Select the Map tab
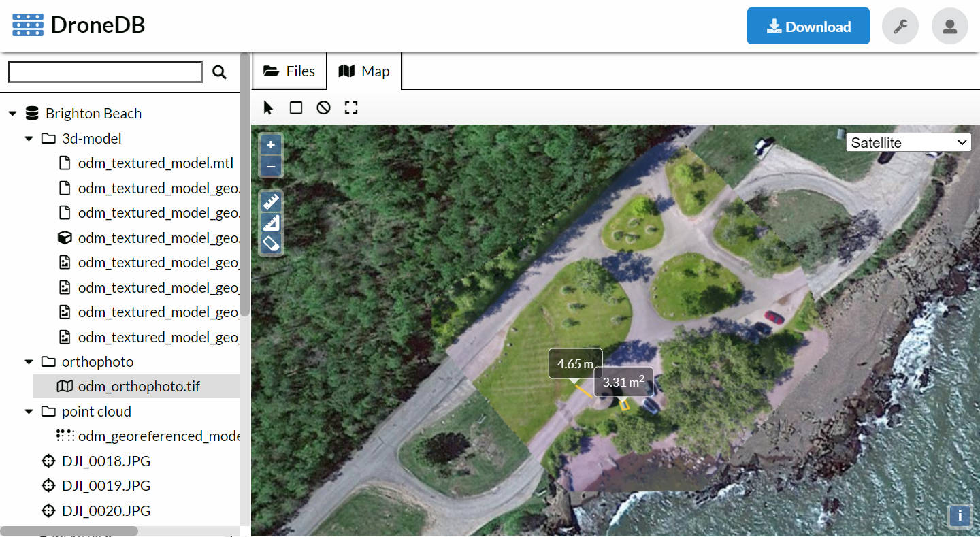This screenshot has height=537, width=980. tap(364, 71)
